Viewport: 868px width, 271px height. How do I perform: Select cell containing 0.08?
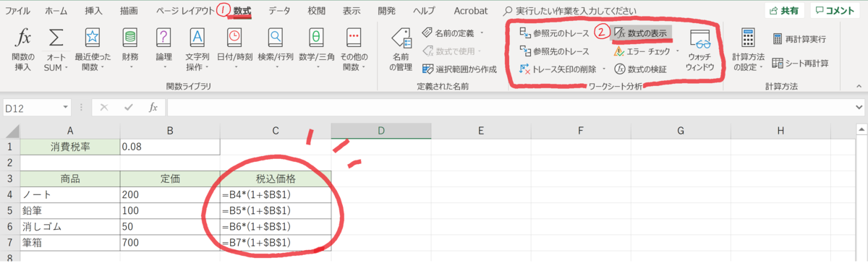(x=171, y=147)
